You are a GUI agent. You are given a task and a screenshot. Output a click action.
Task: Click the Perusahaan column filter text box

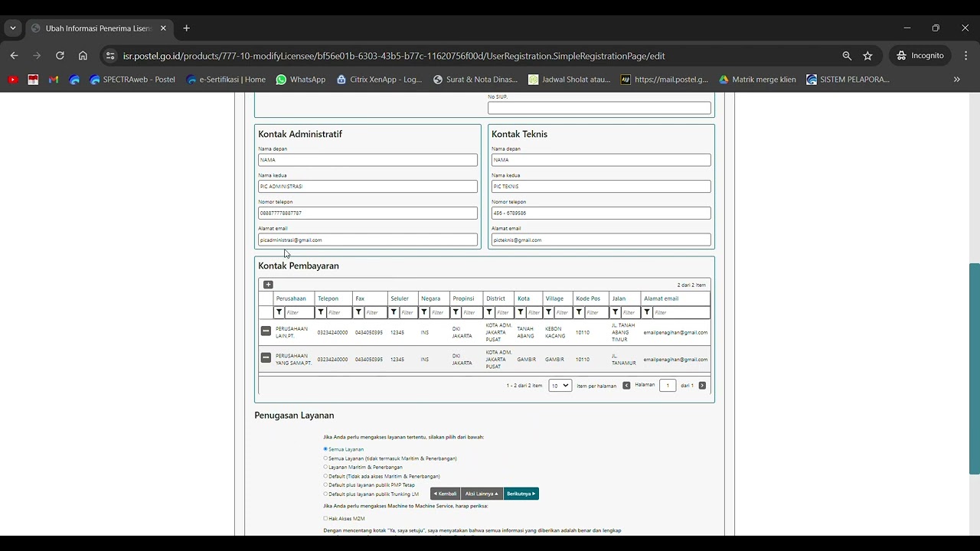point(299,312)
